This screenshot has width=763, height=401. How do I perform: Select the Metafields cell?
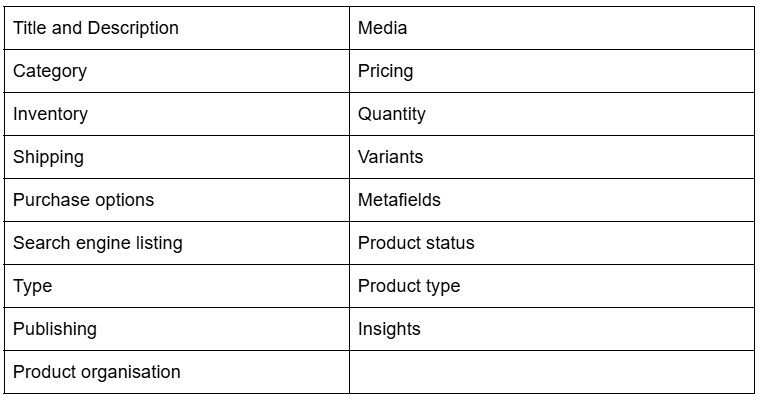click(x=552, y=200)
